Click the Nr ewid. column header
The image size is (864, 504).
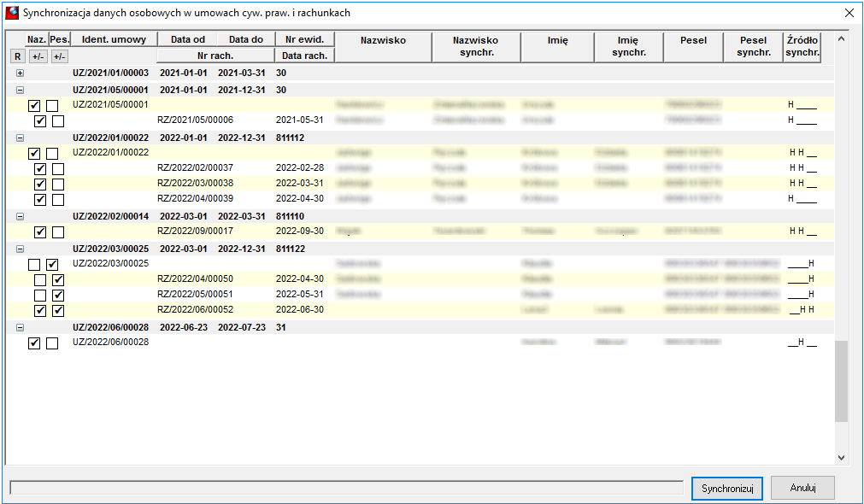click(305, 39)
